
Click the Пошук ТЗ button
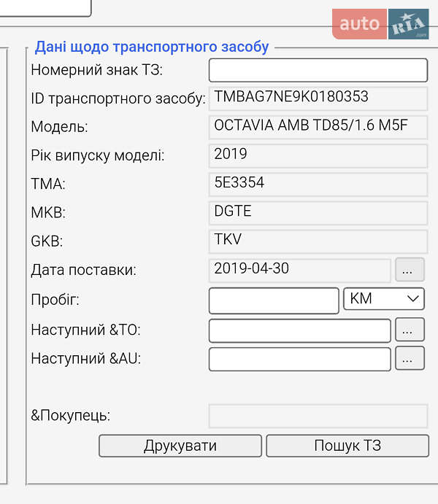347,446
